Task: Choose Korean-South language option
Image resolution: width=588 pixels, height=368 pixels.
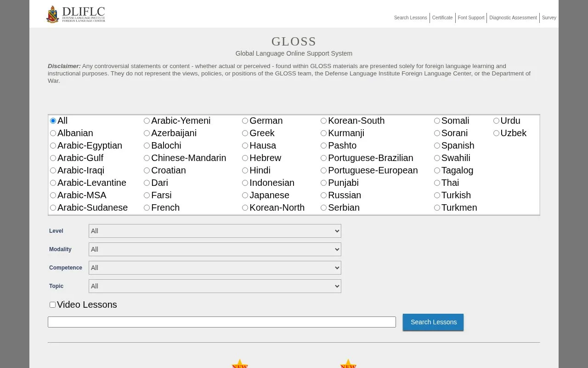Action: point(324,121)
